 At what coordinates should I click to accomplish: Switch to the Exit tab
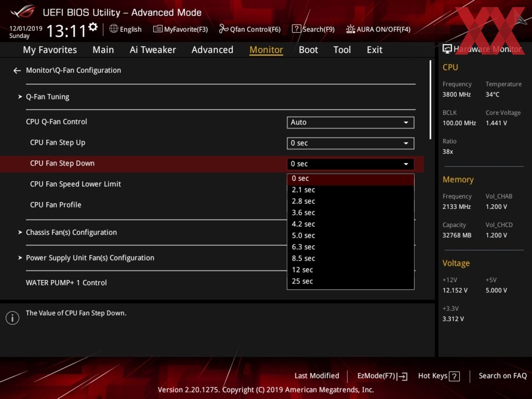pyautogui.click(x=374, y=50)
